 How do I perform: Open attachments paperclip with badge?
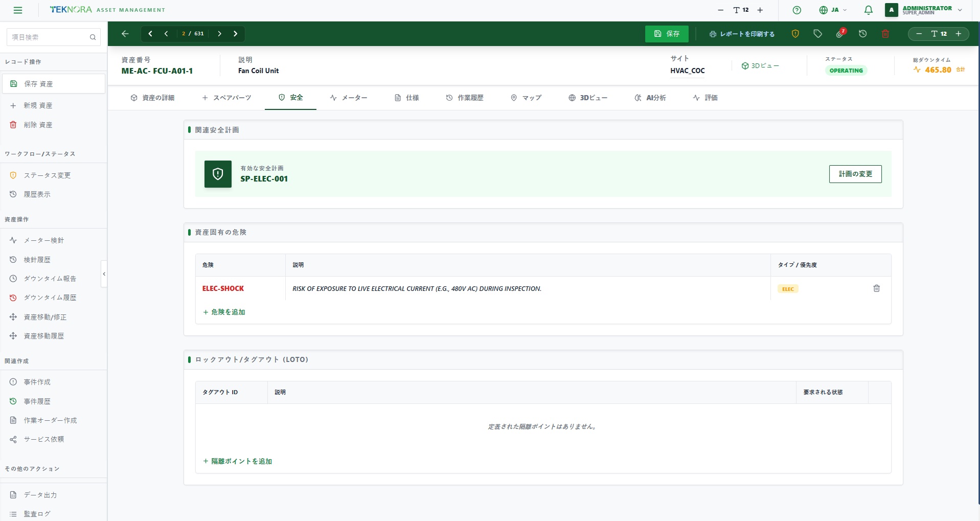pos(840,34)
